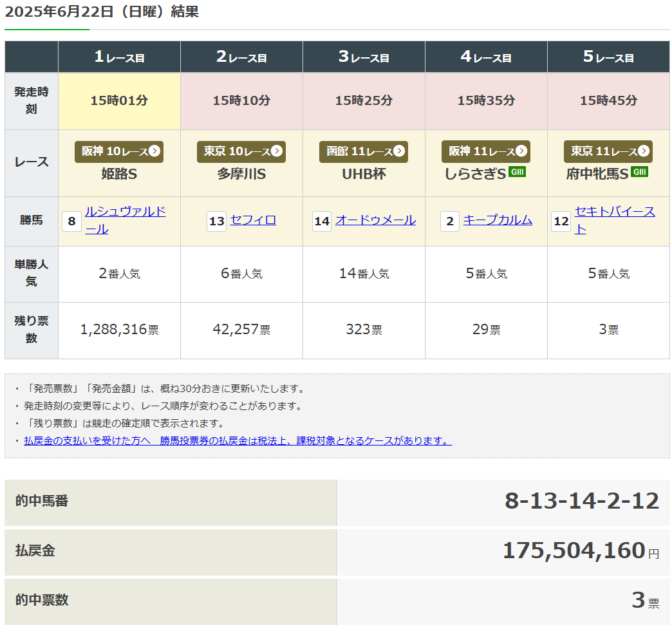Click the 323票 remaining votes cell
The width and height of the screenshot is (672, 629).
364,330
